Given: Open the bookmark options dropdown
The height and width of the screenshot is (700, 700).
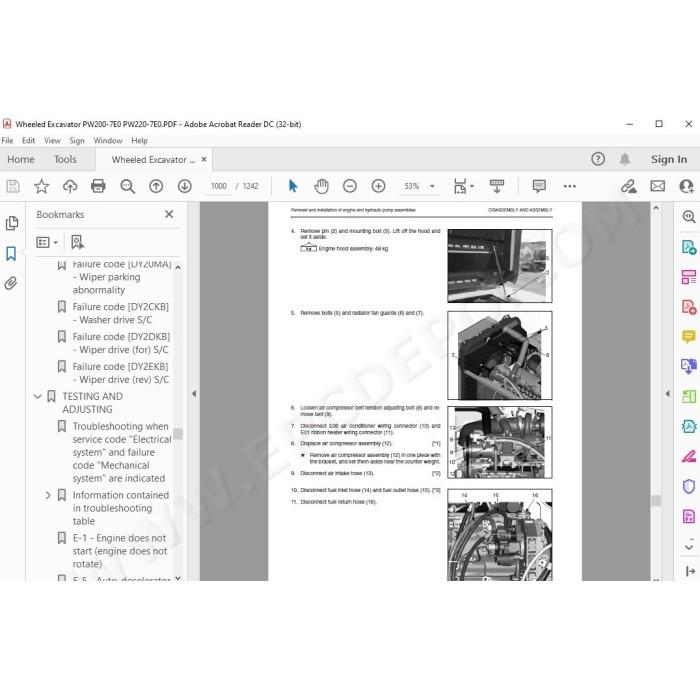Looking at the screenshot, I should tap(47, 242).
